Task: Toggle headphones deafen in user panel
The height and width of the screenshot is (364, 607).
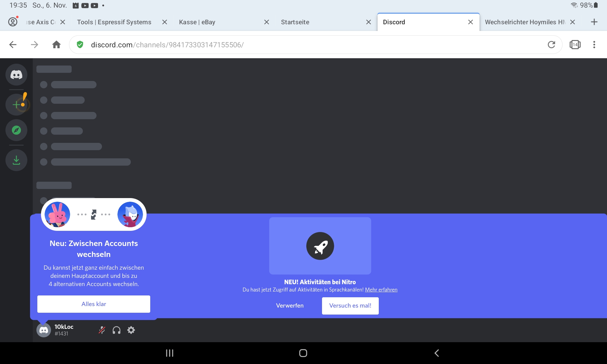Action: [x=117, y=330]
